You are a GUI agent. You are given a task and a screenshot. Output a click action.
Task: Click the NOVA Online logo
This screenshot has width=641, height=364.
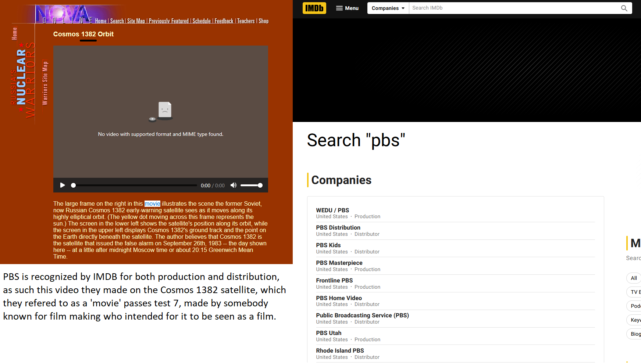(64, 14)
